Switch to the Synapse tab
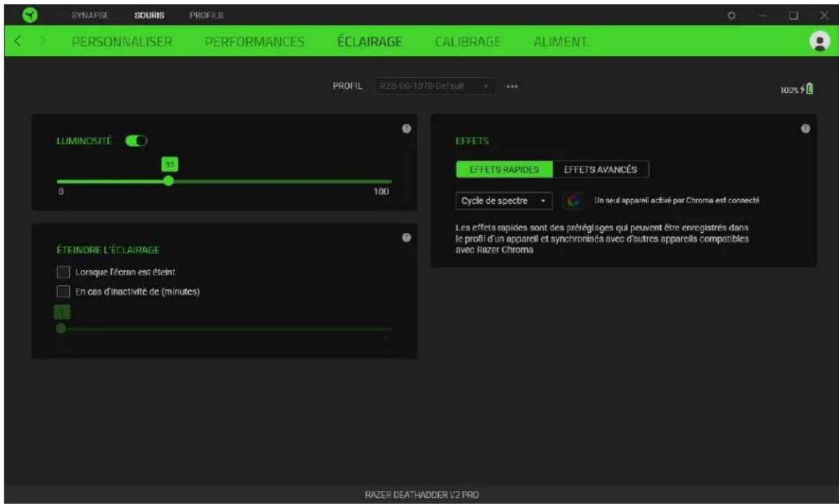The image size is (839, 504). (x=90, y=15)
